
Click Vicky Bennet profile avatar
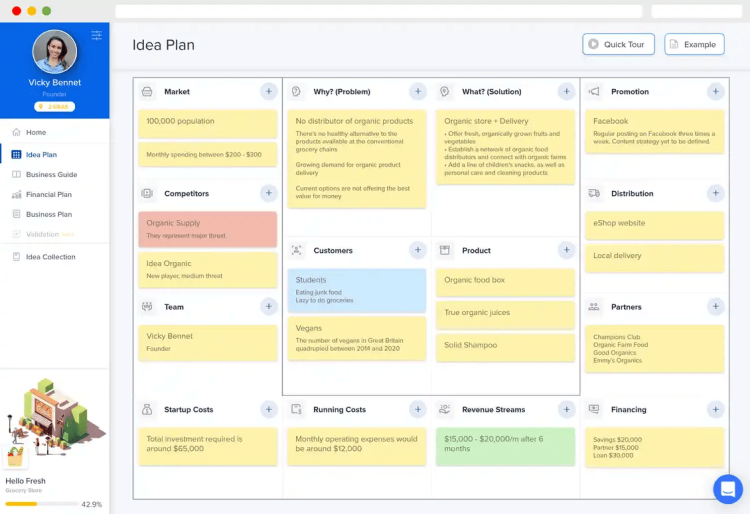(x=55, y=52)
